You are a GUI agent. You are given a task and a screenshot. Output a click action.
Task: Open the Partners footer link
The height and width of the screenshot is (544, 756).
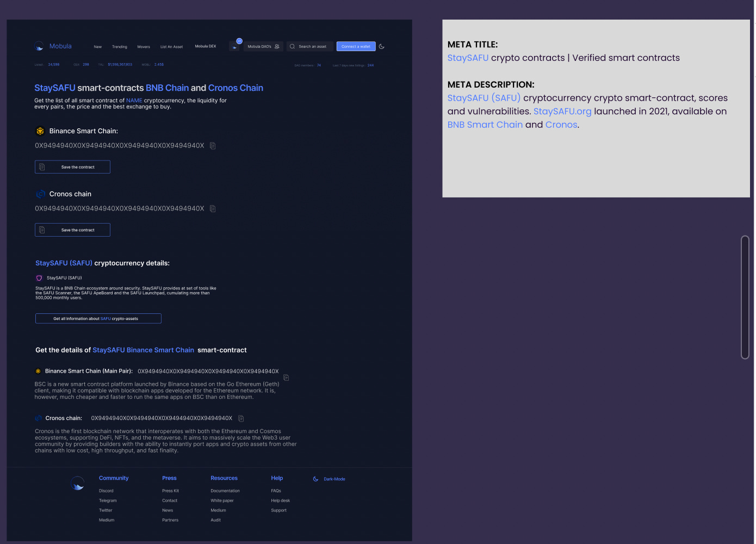(170, 520)
